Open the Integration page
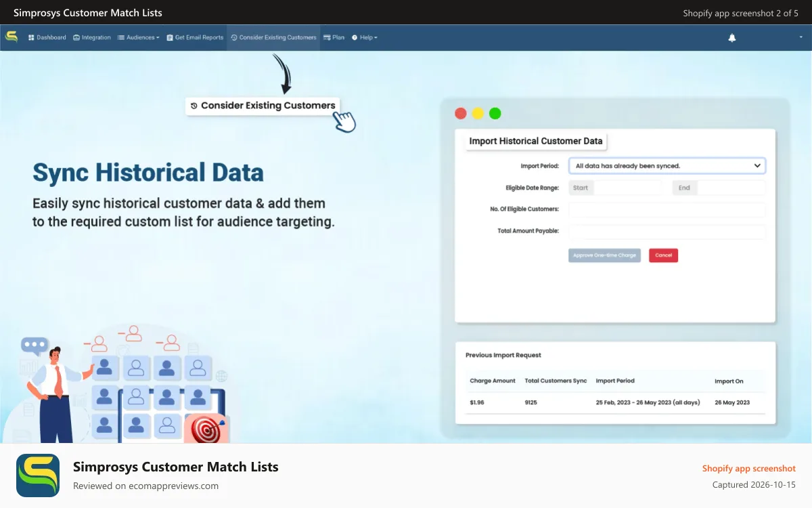The image size is (812, 508). 92,37
